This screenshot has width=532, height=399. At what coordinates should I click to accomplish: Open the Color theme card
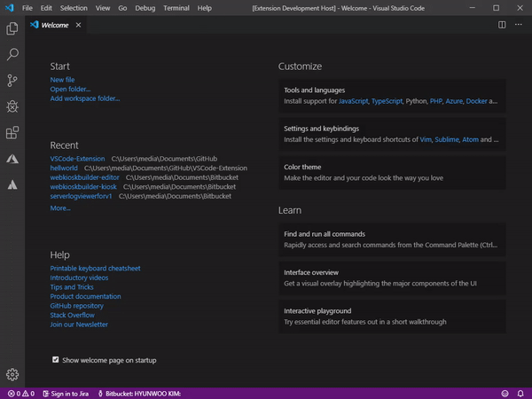click(392, 173)
